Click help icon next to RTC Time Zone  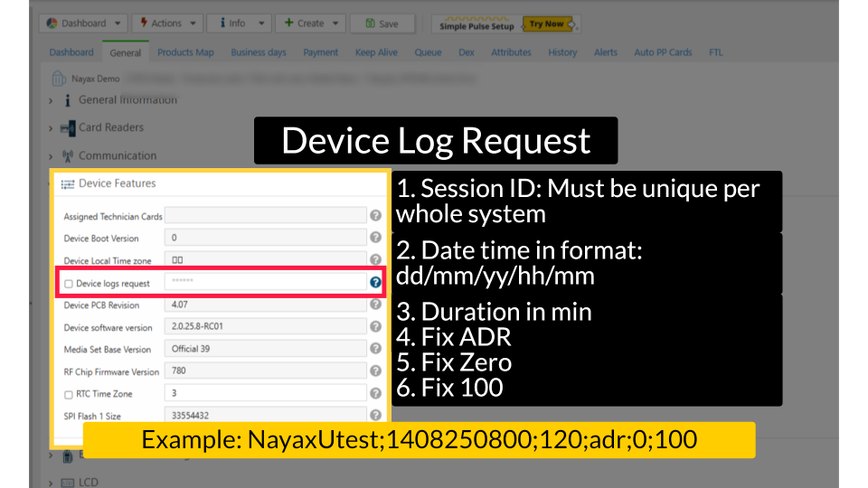[x=375, y=393]
